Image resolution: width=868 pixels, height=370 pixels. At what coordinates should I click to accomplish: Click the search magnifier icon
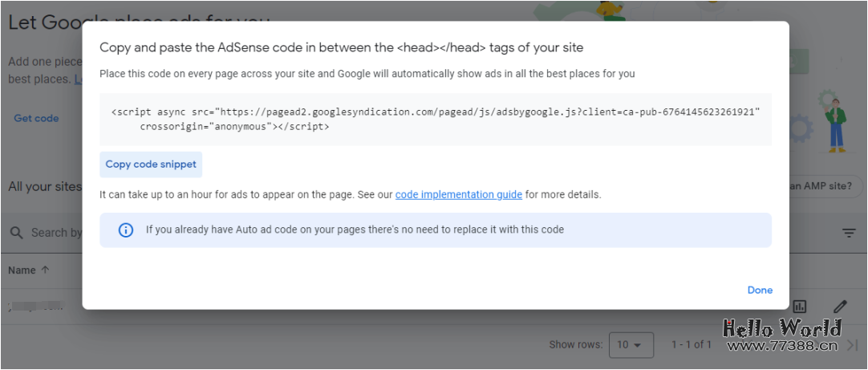(16, 233)
